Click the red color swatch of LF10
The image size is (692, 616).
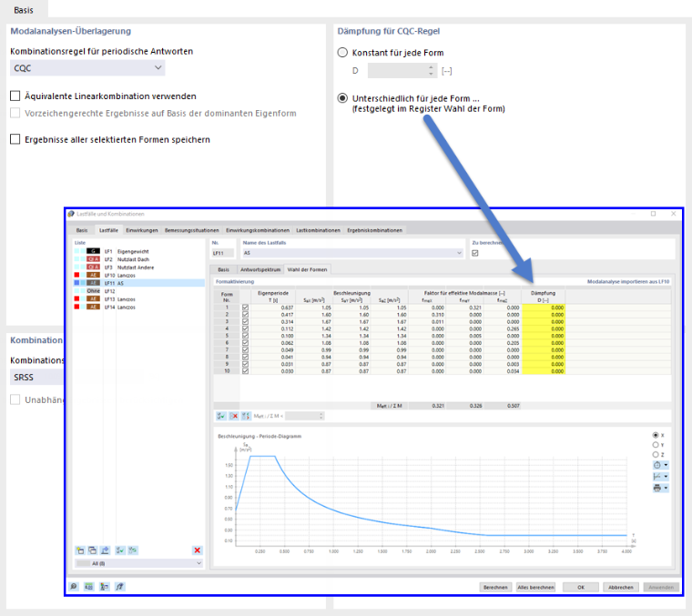76,275
